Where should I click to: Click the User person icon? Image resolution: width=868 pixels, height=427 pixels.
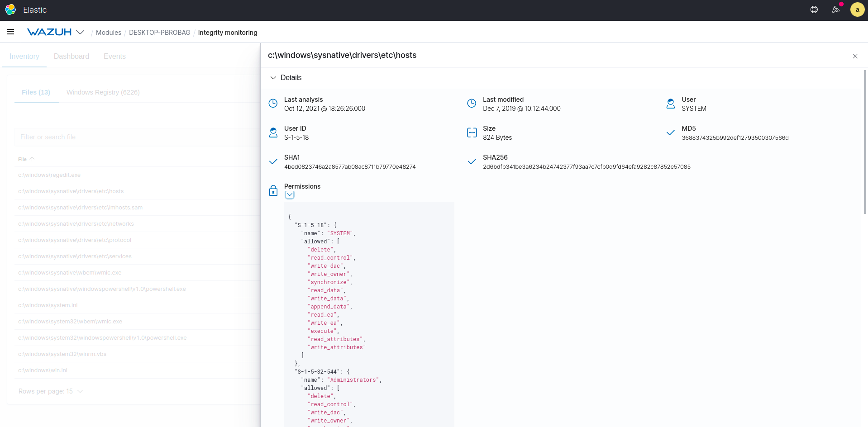pyautogui.click(x=671, y=104)
